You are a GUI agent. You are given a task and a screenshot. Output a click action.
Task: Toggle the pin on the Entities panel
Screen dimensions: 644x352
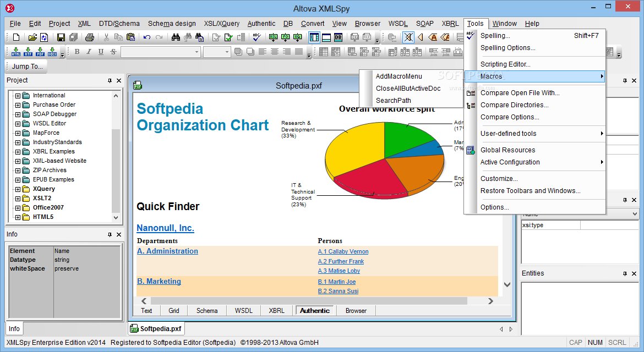pyautogui.click(x=625, y=274)
